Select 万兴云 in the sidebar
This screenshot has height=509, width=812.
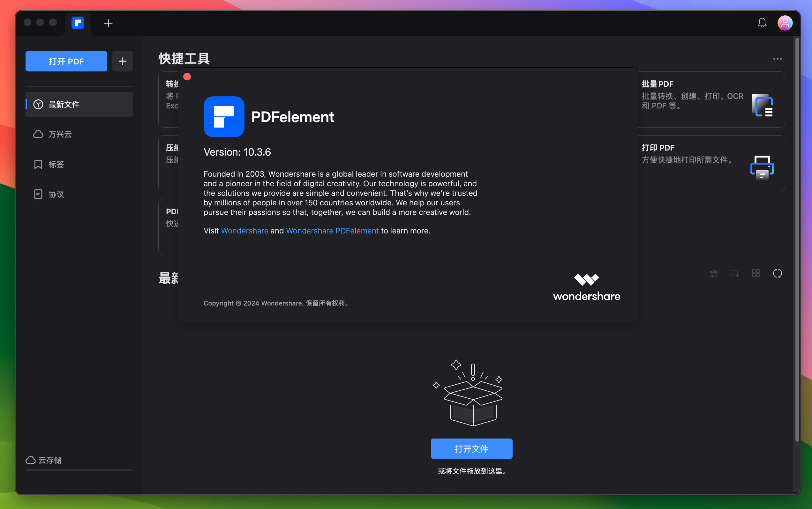[x=60, y=134]
